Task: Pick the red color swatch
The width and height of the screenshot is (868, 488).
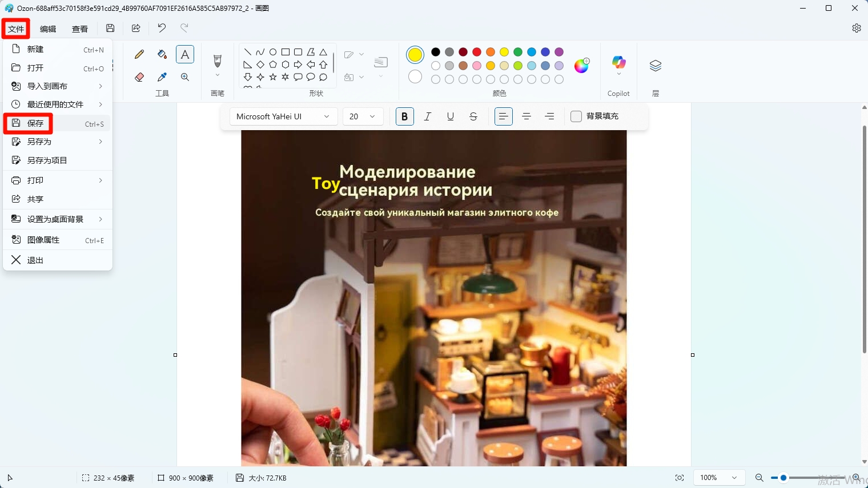Action: tap(477, 52)
